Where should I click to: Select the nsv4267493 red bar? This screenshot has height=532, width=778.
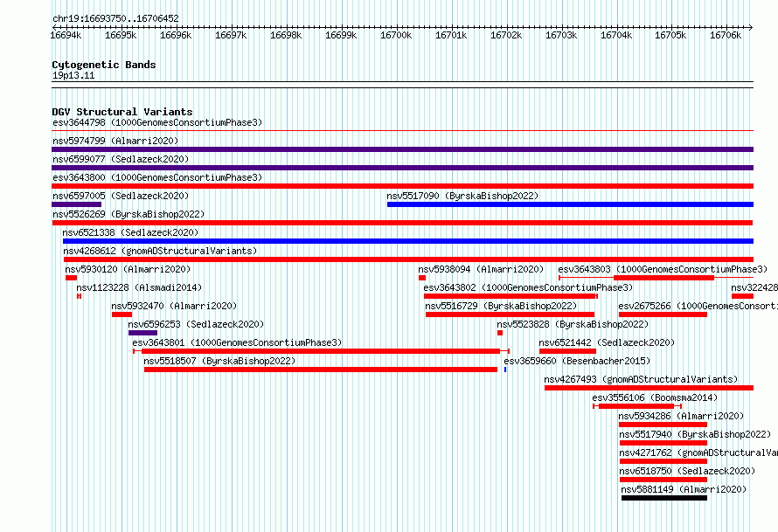(x=649, y=388)
